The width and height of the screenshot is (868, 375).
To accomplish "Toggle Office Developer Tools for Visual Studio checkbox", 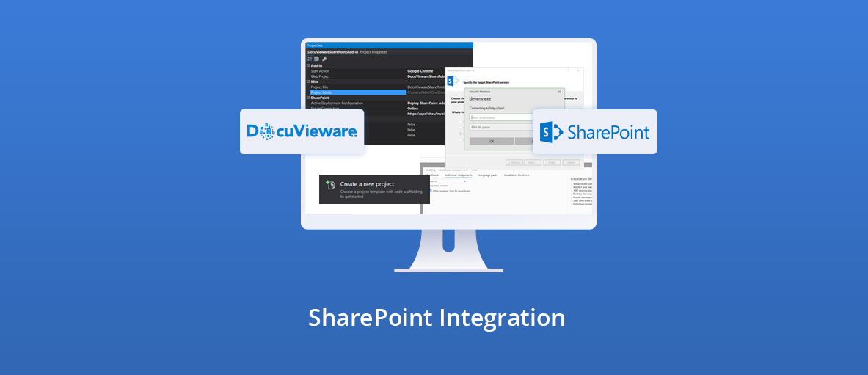I will click(431, 191).
